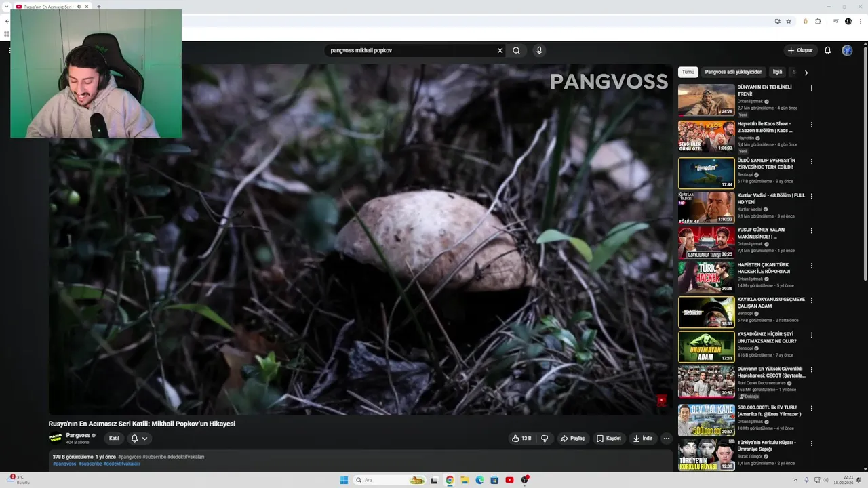Image resolution: width=868 pixels, height=488 pixels.
Task: Open the Pangvoss channel name link
Action: click(x=78, y=435)
